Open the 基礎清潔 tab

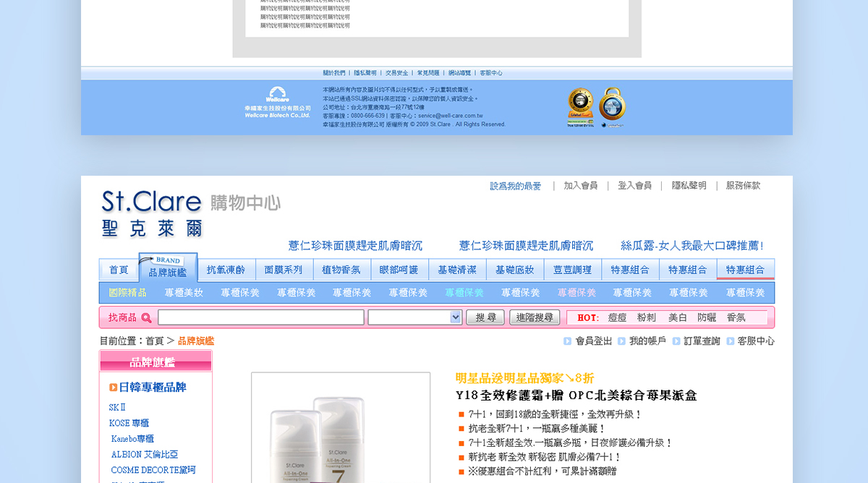457,270
